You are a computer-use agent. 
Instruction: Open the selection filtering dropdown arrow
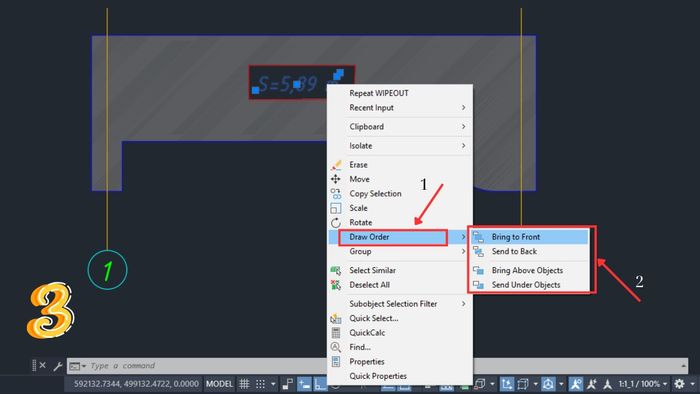pos(536,384)
